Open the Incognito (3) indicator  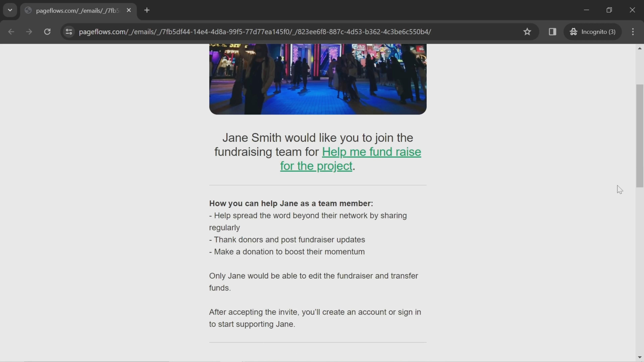[x=593, y=32]
